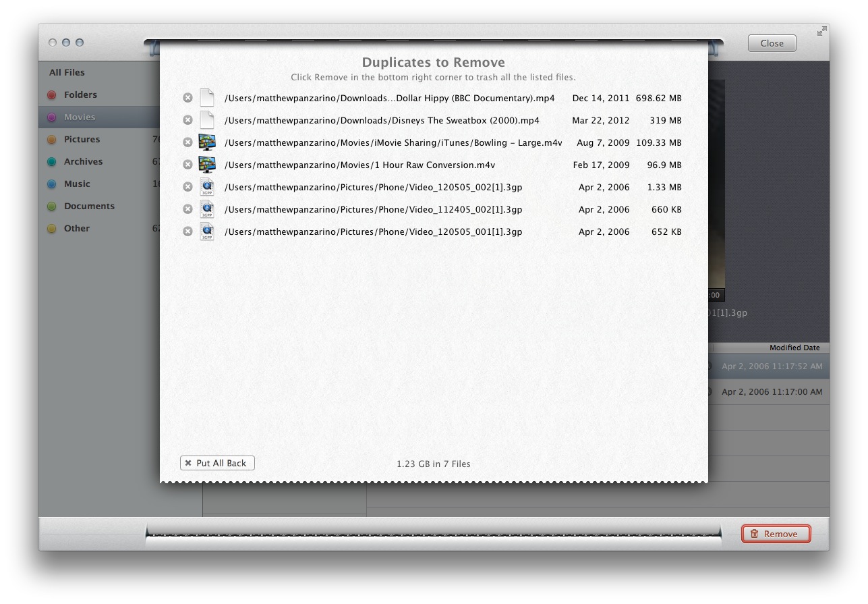Open the Pictures category
This screenshot has height=604, width=868.
[82, 139]
